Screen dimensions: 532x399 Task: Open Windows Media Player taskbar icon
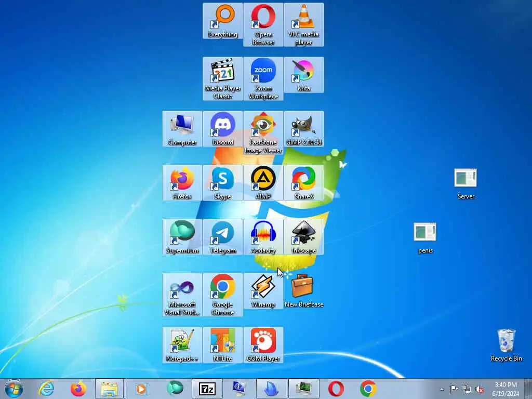141,389
